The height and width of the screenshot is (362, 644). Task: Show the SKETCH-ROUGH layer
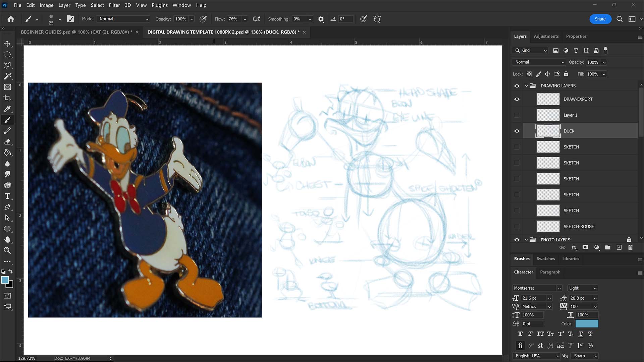[x=517, y=227]
